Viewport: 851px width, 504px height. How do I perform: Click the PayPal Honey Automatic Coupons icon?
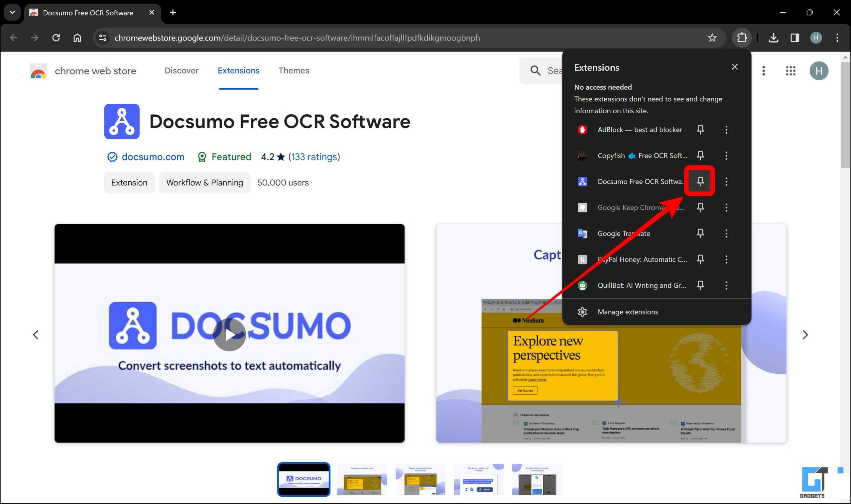(581, 259)
